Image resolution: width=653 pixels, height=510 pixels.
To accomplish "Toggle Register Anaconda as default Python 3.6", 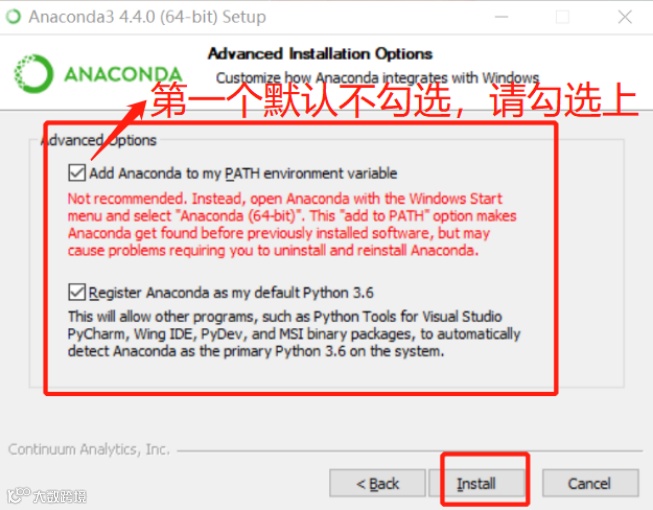I will 77,292.
